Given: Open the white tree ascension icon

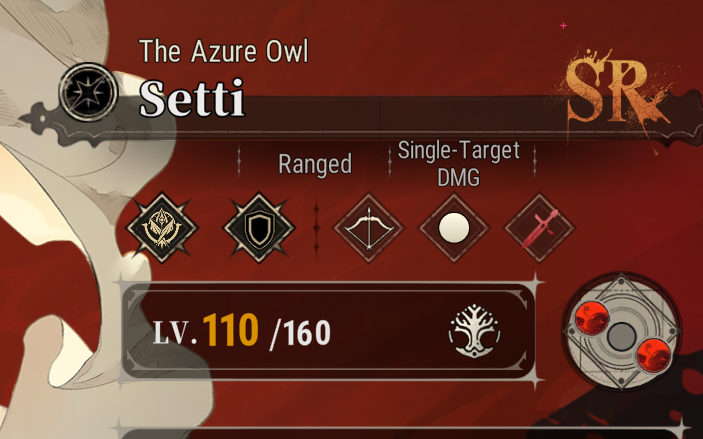Looking at the screenshot, I should (474, 331).
